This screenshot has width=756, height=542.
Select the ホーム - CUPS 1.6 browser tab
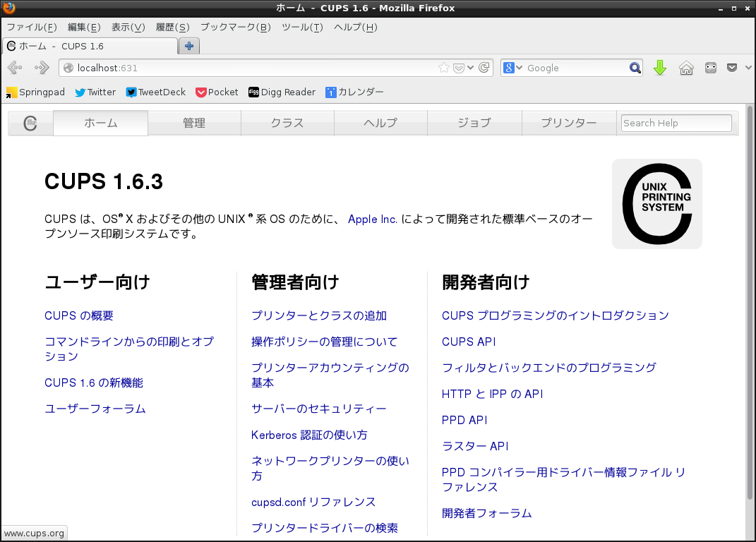(90, 47)
